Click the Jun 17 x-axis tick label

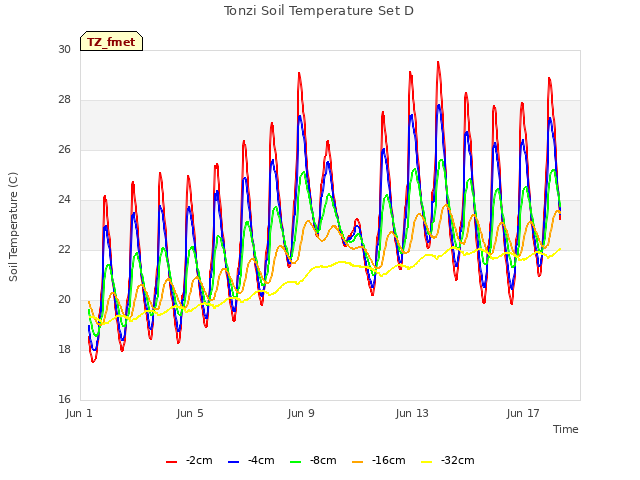coord(523,413)
